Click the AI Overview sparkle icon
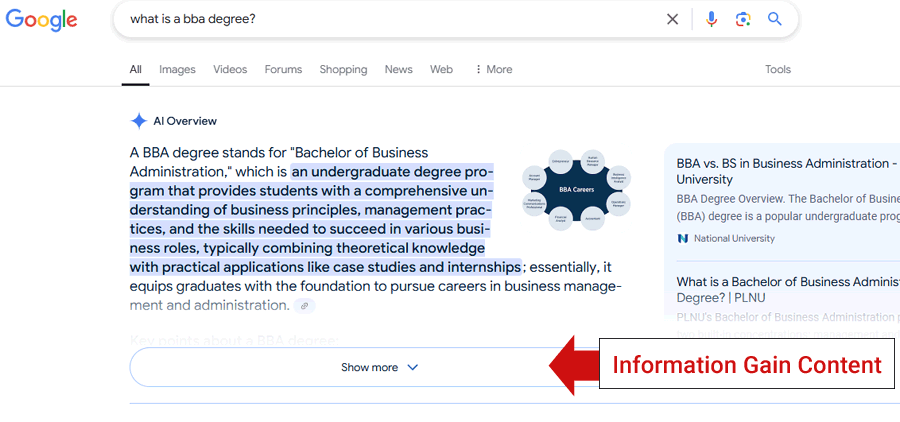900x422 pixels. pyautogui.click(x=139, y=121)
